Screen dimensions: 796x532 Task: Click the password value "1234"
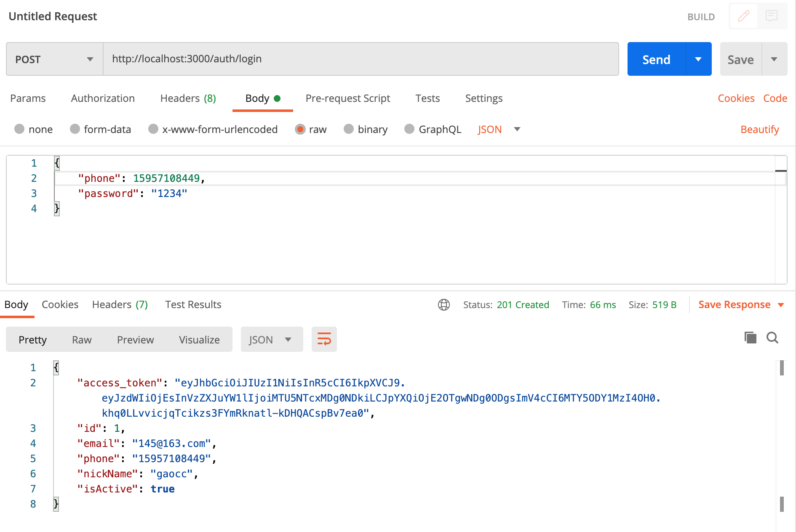coord(169,193)
